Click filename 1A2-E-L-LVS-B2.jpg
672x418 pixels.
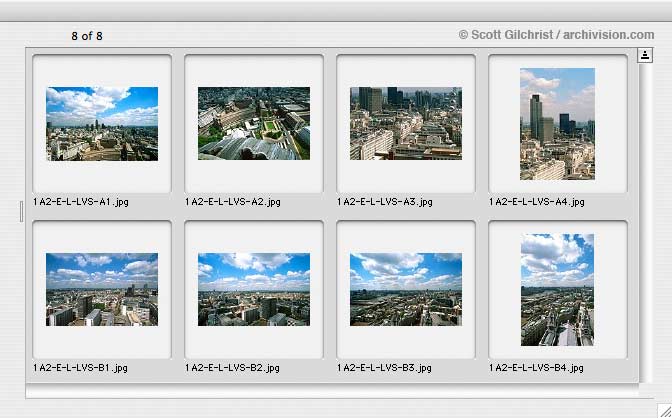(232, 367)
